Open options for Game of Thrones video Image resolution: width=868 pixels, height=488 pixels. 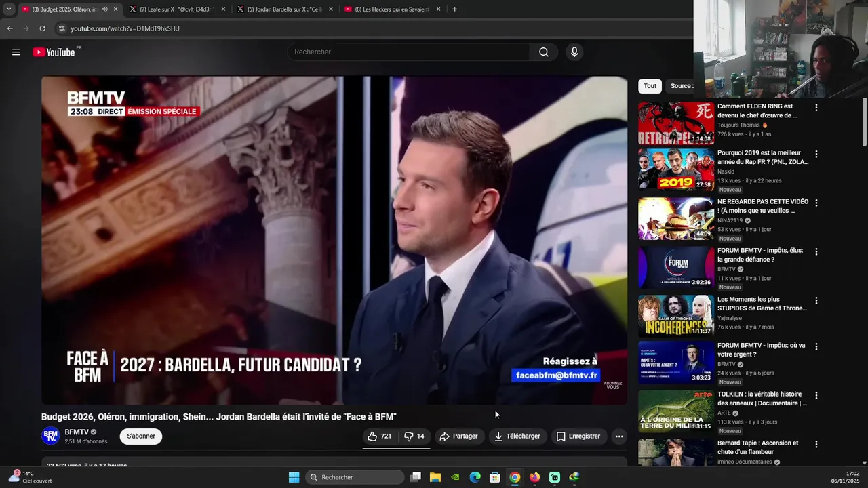click(816, 300)
